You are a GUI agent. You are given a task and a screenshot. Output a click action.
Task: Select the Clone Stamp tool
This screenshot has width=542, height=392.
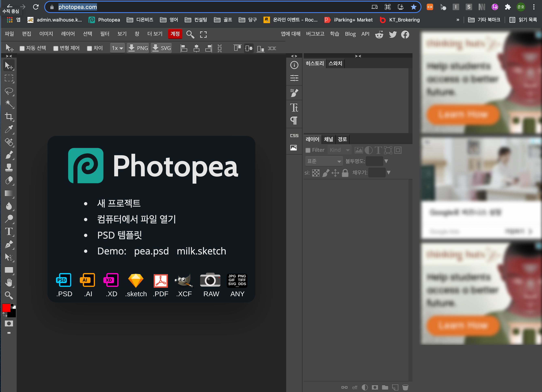click(x=9, y=167)
